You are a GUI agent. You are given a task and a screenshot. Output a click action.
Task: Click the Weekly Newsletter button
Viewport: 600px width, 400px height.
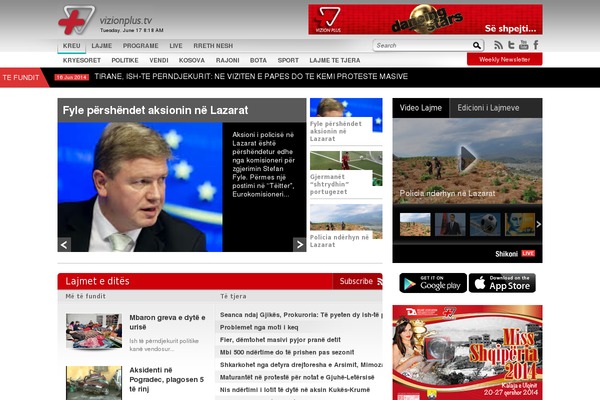point(504,60)
